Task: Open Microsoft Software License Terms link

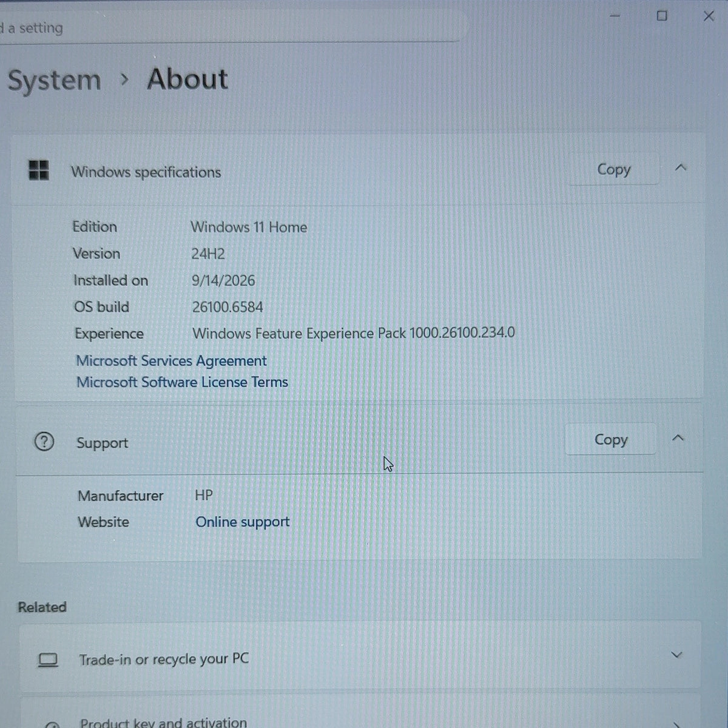Action: click(x=182, y=382)
